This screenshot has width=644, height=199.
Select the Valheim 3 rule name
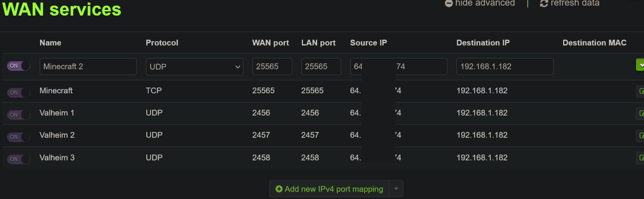pos(57,158)
